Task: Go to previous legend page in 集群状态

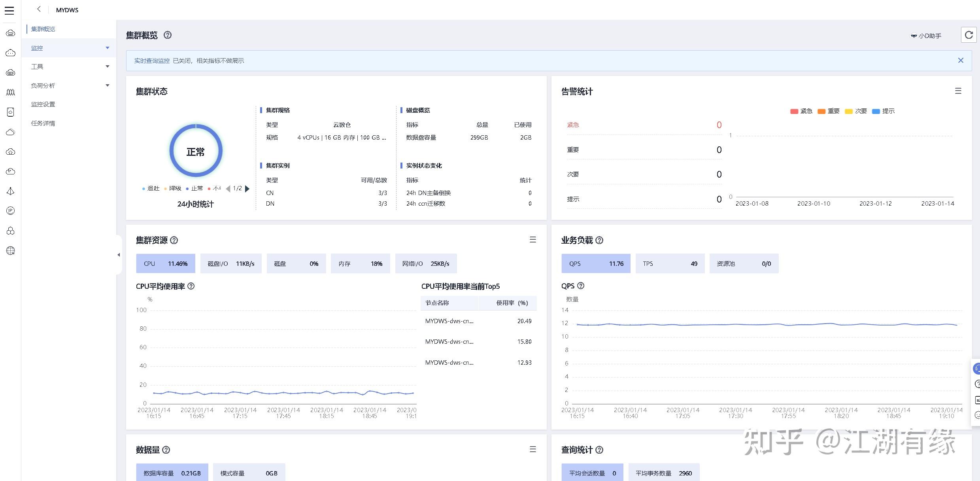Action: pyautogui.click(x=228, y=189)
